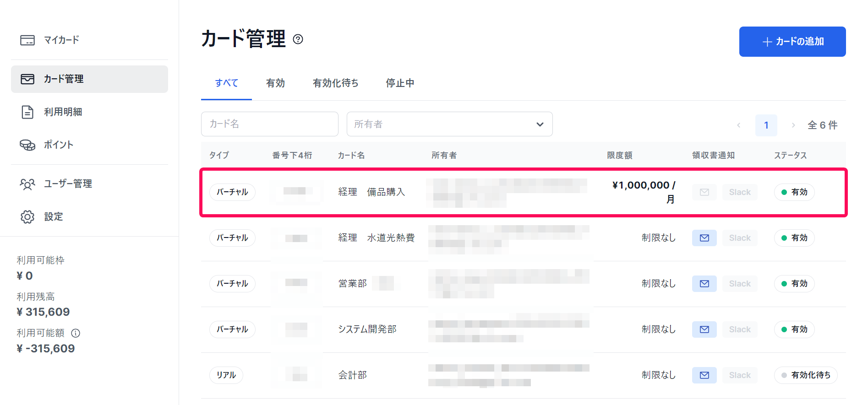Switch to 有効 tab
Viewport: 868px width, 405px height.
275,83
